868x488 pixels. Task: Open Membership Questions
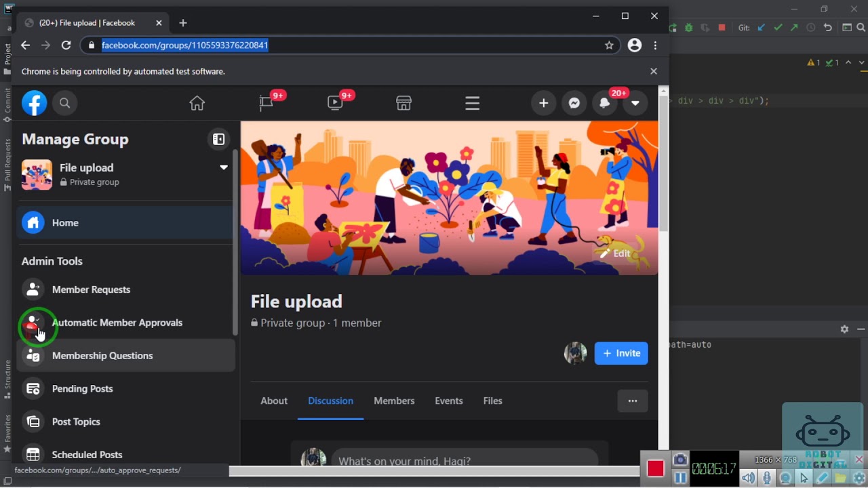click(x=125, y=355)
